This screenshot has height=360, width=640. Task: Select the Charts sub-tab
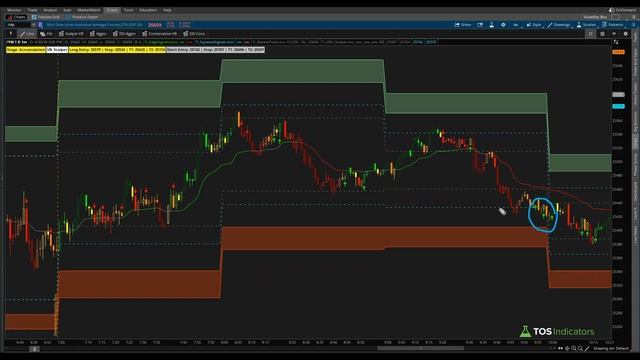pyautogui.click(x=17, y=17)
